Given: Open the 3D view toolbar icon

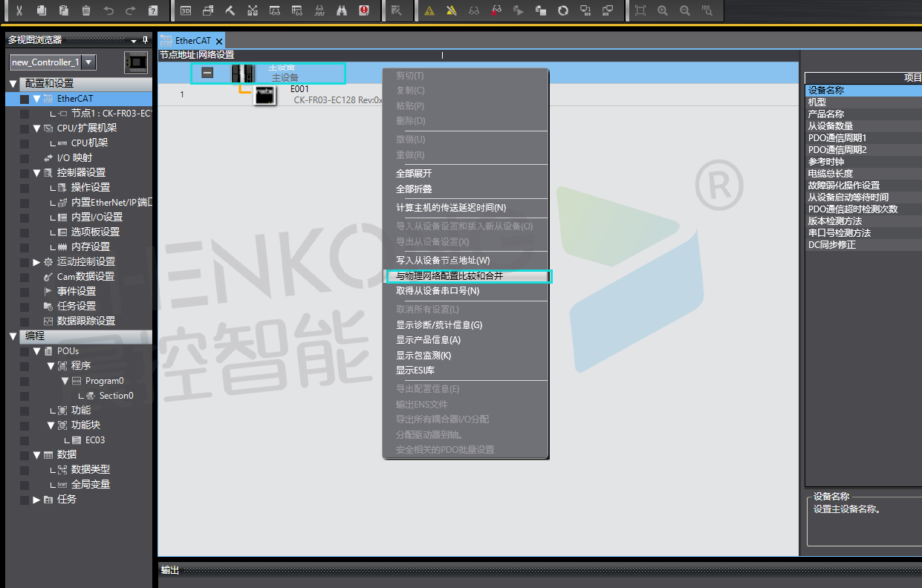Looking at the screenshot, I should click(x=186, y=10).
